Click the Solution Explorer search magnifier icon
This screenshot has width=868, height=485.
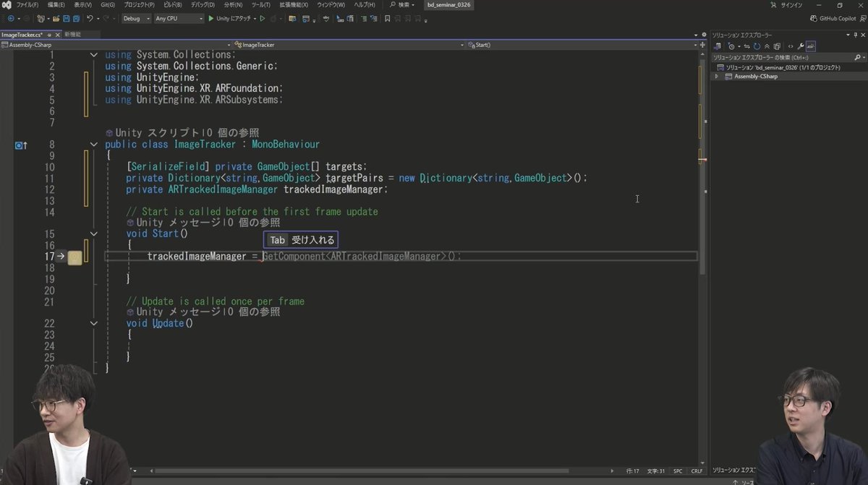(857, 57)
